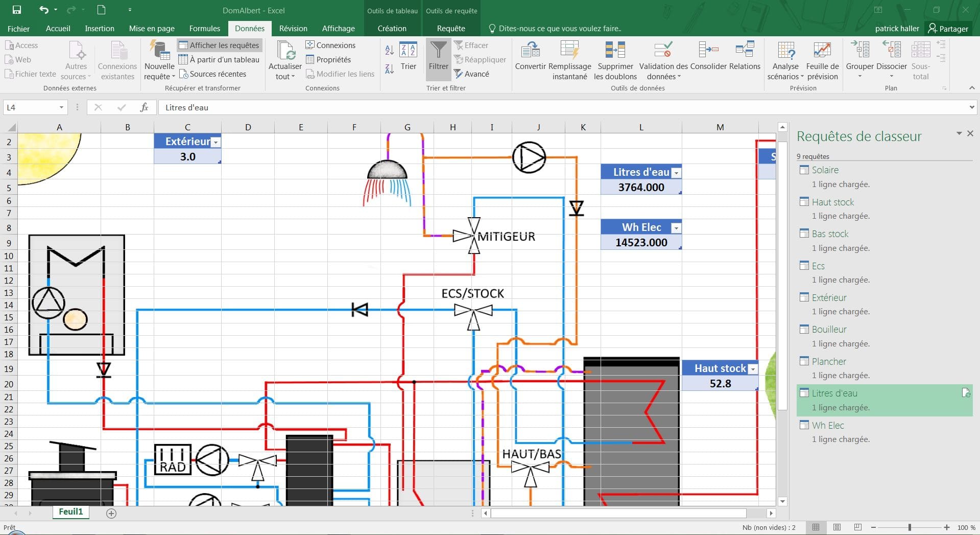Toggle the Afficher les requêtes button
The image size is (980, 535).
220,45
